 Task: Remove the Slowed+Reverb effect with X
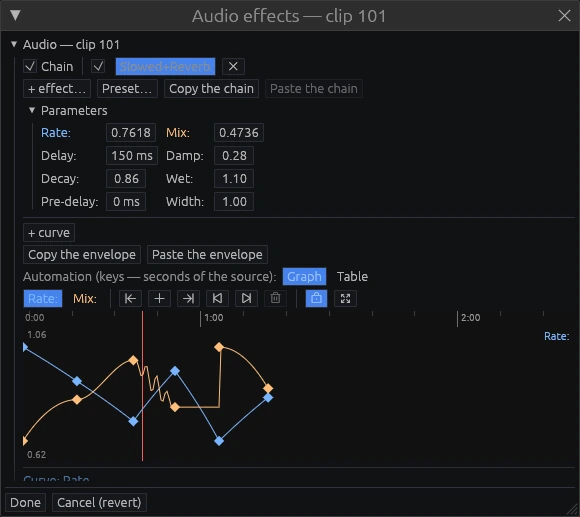coord(233,67)
